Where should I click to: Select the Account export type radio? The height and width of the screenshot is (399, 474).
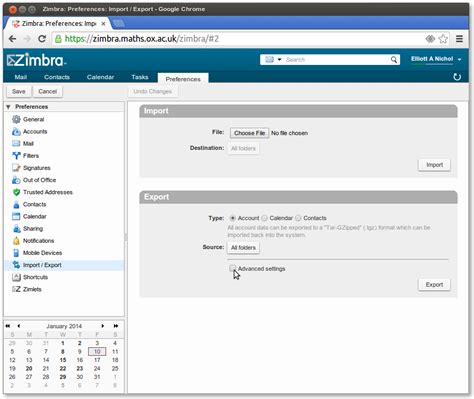click(x=232, y=218)
